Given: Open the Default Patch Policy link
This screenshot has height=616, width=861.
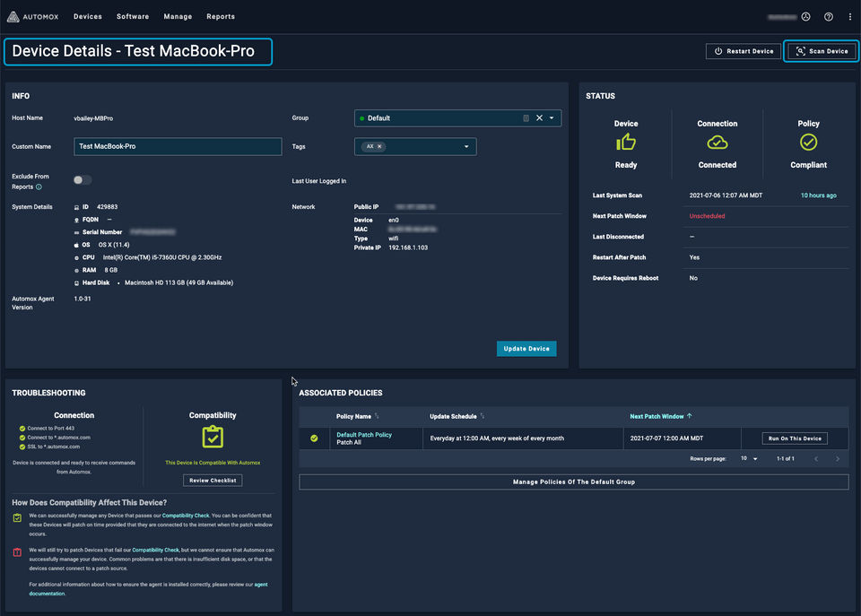Looking at the screenshot, I should 364,434.
